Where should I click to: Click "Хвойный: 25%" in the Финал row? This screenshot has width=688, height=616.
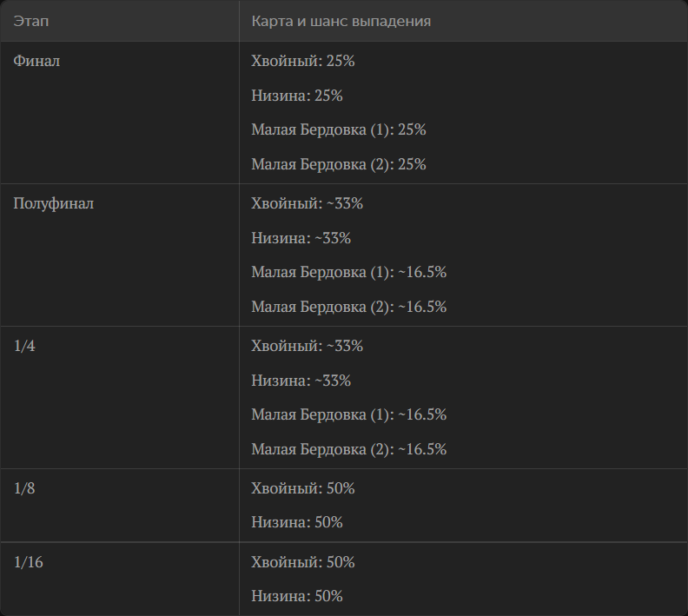pyautogui.click(x=303, y=61)
